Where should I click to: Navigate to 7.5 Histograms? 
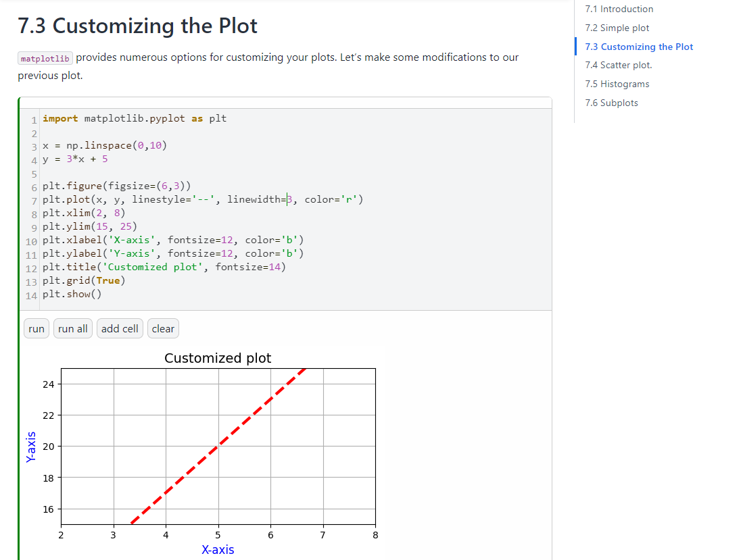point(617,84)
